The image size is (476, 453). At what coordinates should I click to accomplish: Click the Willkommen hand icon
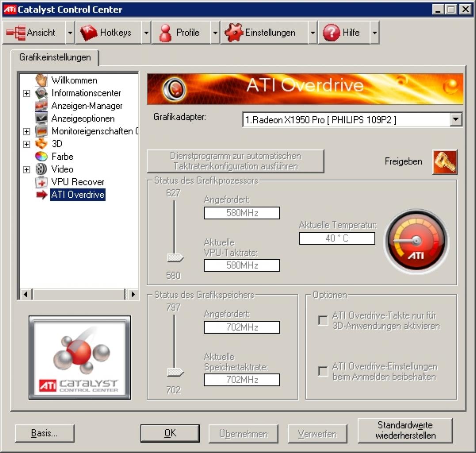(41, 80)
